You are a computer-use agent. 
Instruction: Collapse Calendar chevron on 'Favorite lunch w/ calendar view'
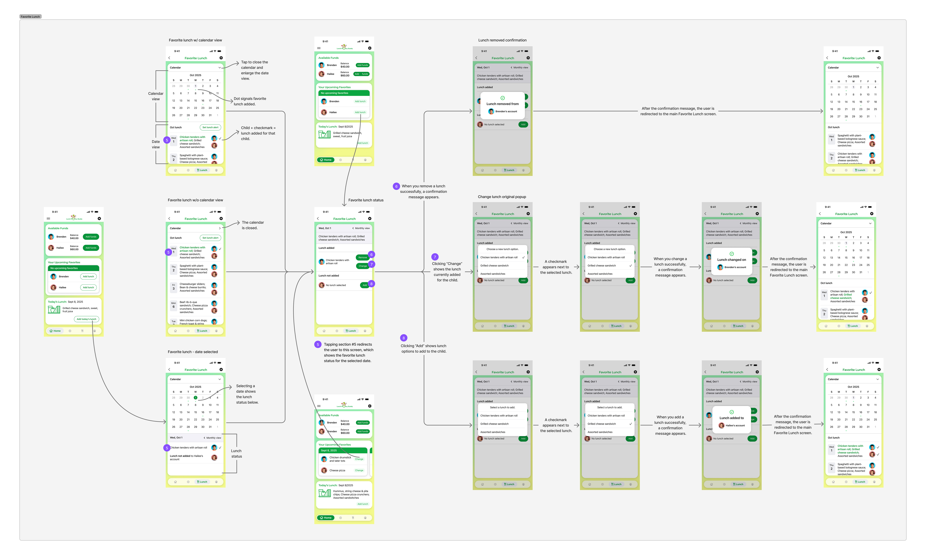coord(220,68)
